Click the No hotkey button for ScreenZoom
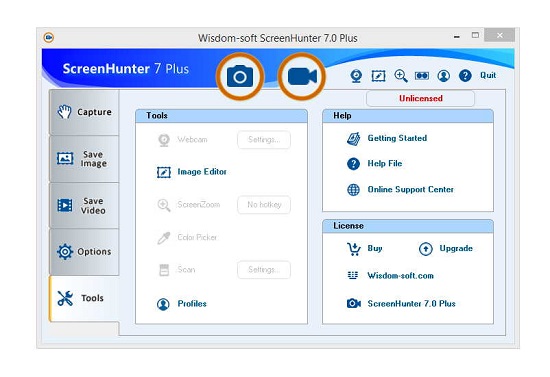The image size is (550, 377). [264, 205]
